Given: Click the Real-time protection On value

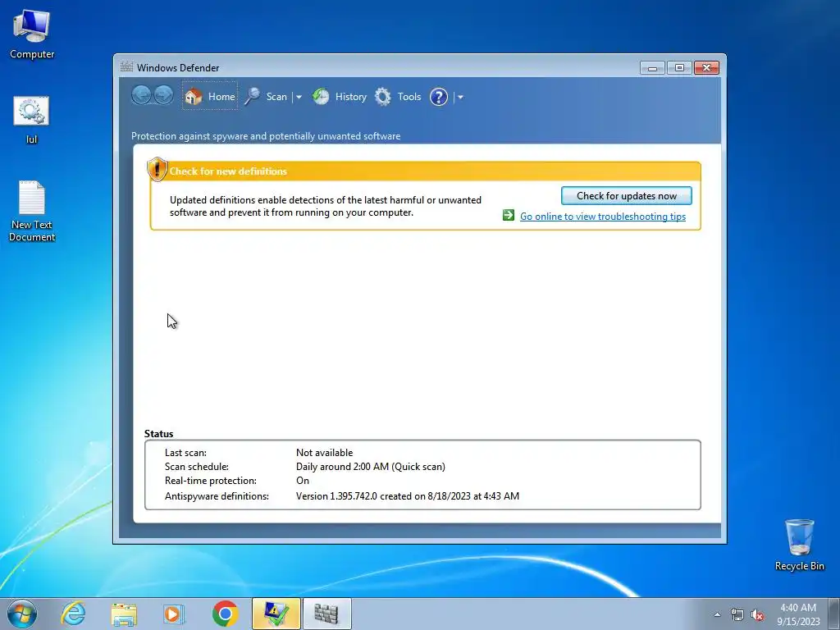Looking at the screenshot, I should (x=303, y=481).
